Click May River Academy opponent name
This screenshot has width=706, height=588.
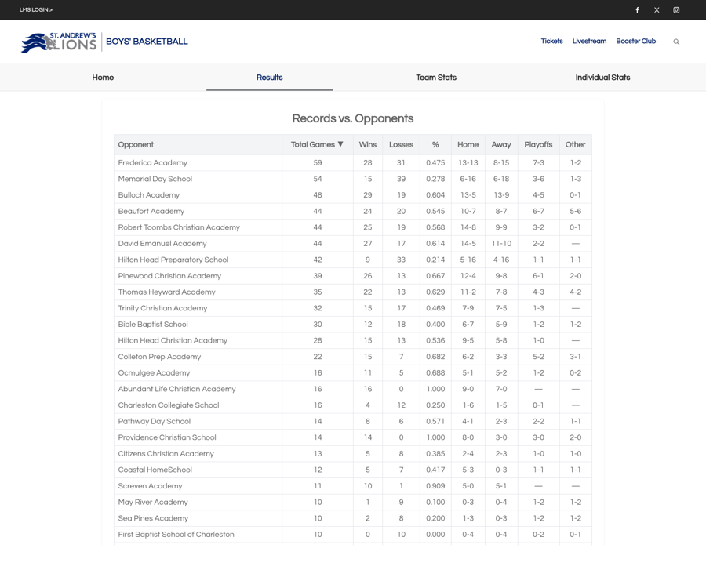153,503
